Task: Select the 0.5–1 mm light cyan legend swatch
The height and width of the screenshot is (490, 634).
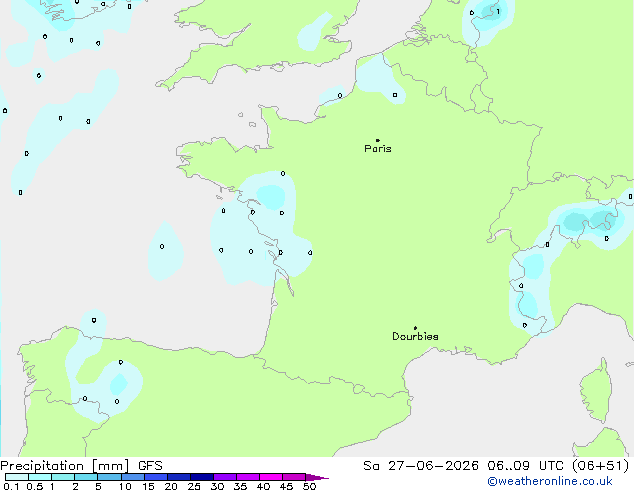Action: 40,477
